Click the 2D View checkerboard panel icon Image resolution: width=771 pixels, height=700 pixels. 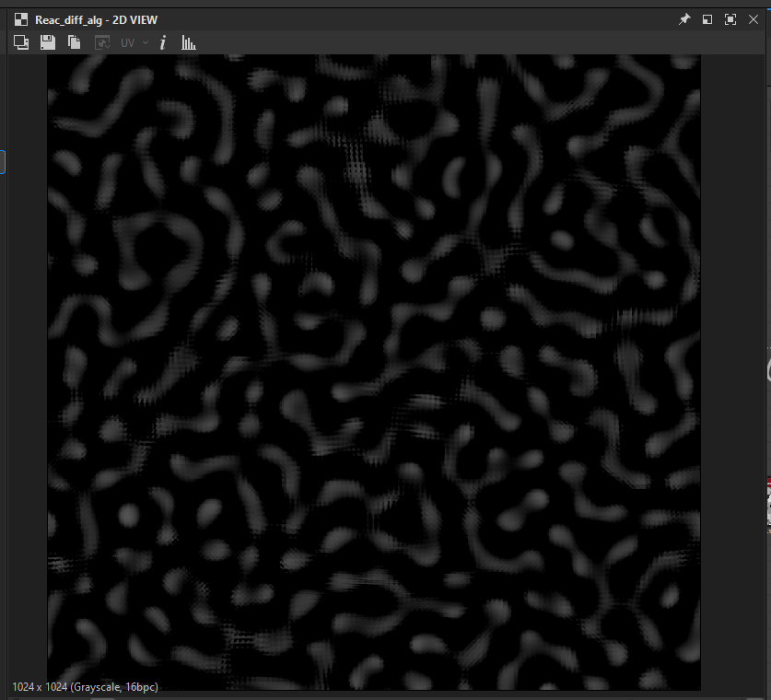pos(21,19)
